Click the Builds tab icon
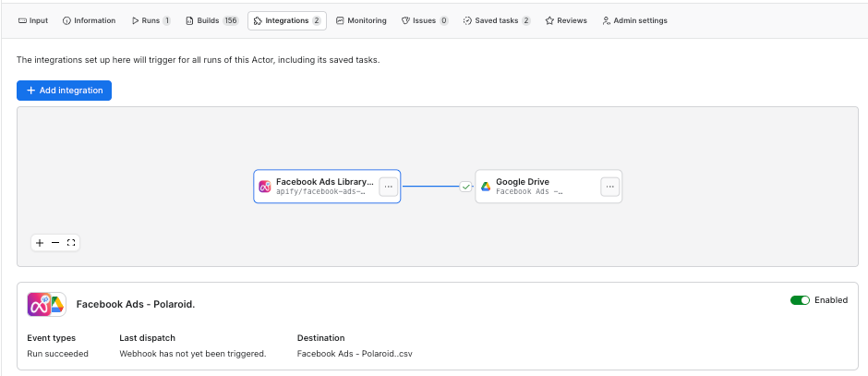This screenshot has width=868, height=376. 190,20
